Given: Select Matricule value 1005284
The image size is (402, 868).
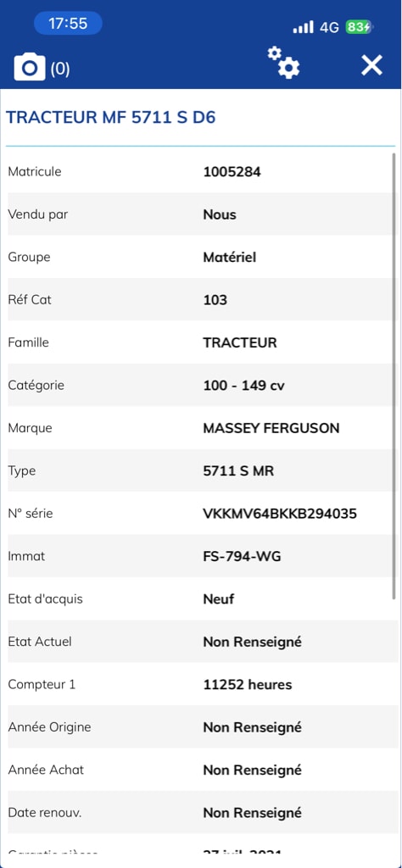Looking at the screenshot, I should click(x=232, y=171).
